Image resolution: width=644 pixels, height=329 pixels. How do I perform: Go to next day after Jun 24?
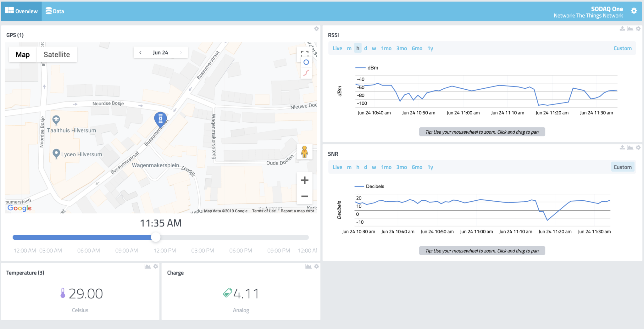[181, 53]
